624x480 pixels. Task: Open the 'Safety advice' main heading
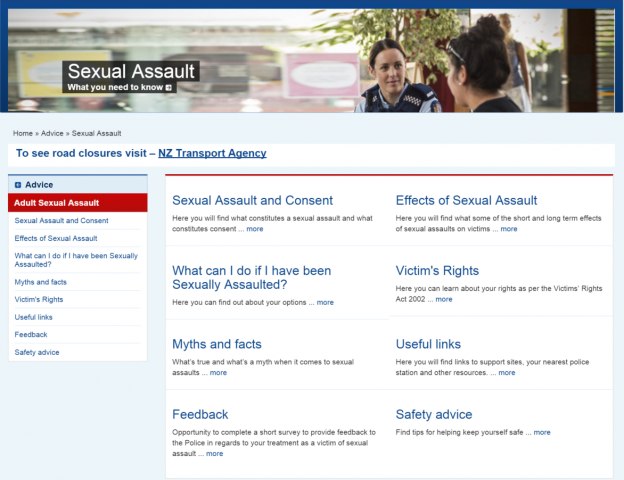434,414
